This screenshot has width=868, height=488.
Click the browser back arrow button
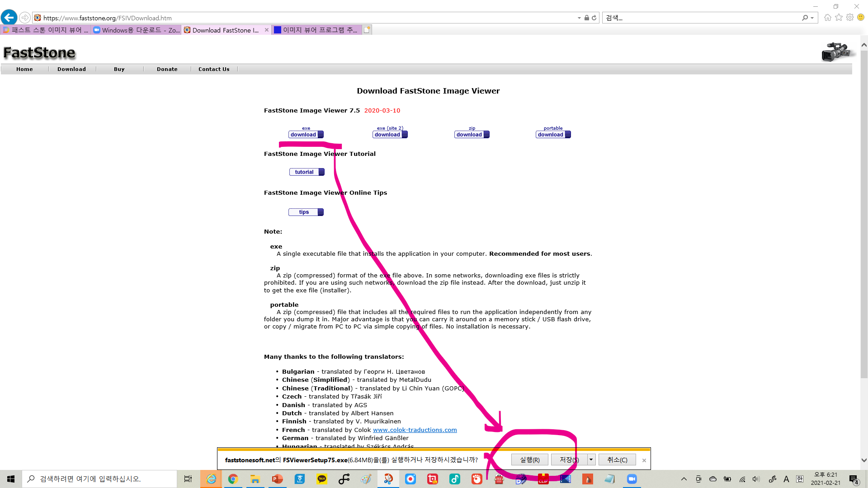tap(9, 18)
